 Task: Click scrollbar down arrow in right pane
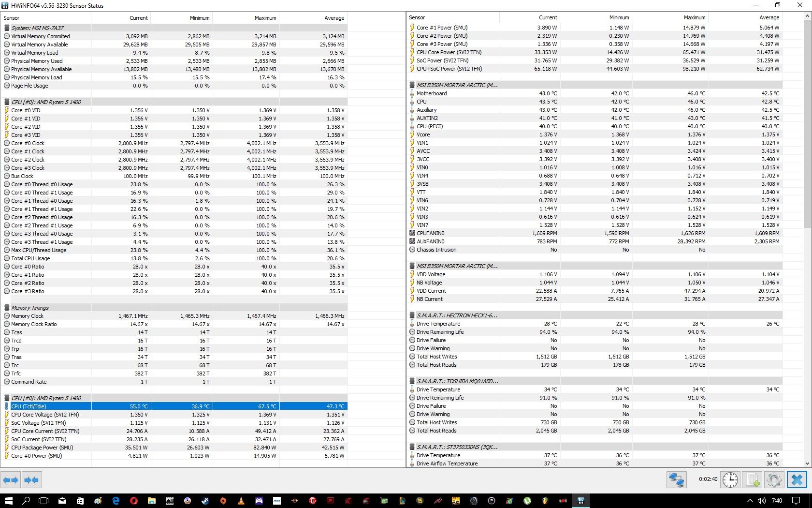(807, 463)
